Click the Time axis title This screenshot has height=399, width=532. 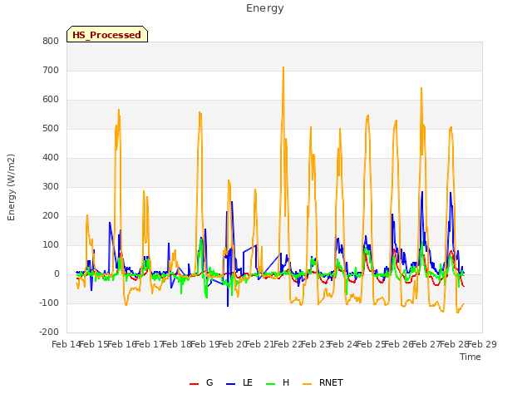point(470,357)
